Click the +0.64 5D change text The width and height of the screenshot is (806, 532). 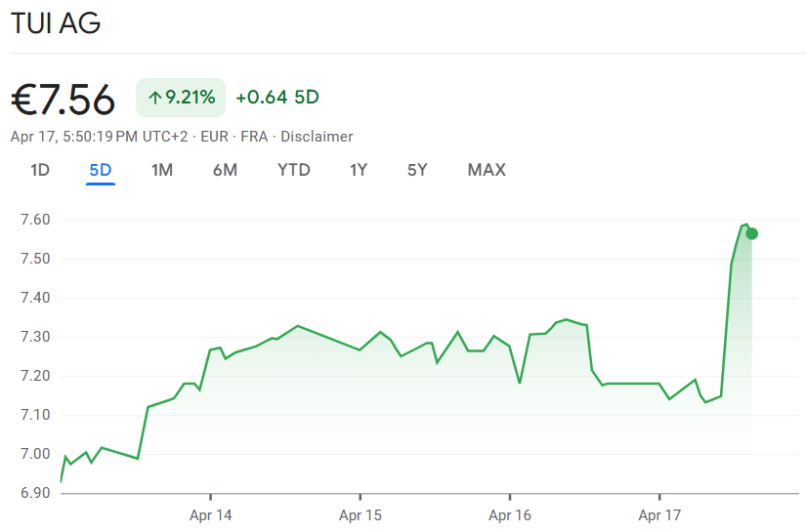(277, 98)
